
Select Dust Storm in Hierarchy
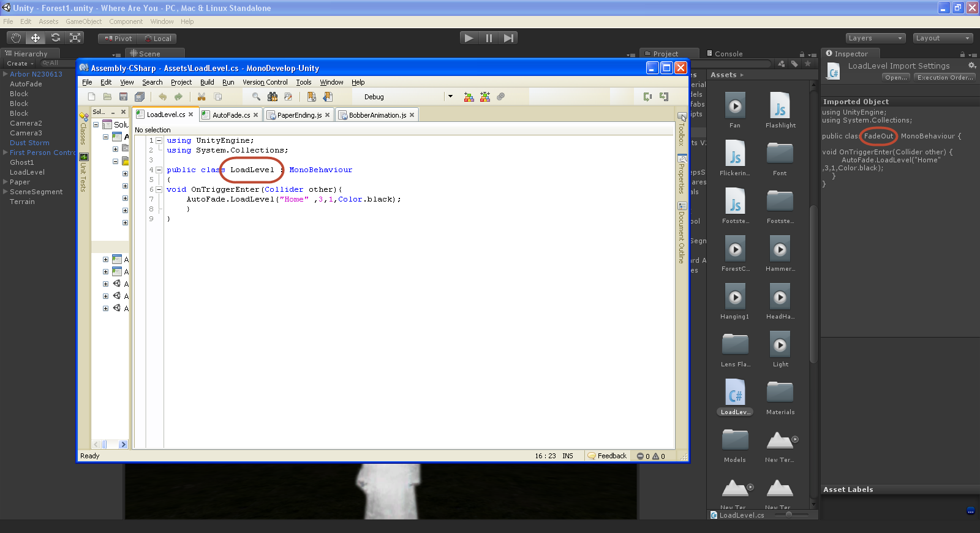(29, 143)
